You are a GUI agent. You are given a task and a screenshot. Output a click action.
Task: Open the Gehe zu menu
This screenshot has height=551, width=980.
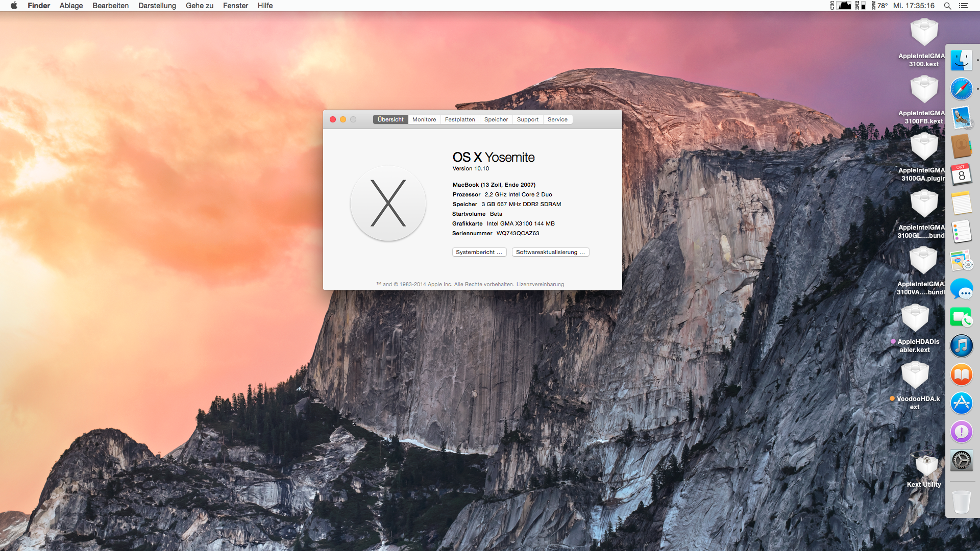coord(200,6)
